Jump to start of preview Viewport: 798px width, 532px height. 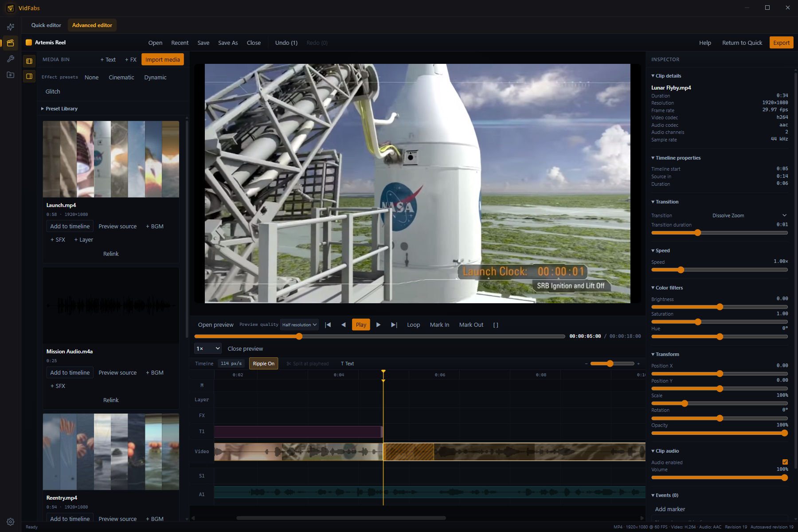pos(328,325)
